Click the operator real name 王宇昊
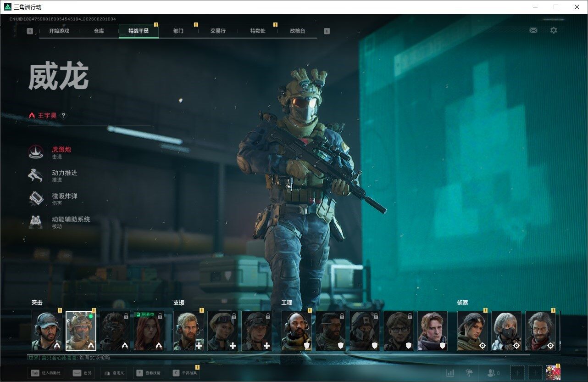 click(x=47, y=116)
